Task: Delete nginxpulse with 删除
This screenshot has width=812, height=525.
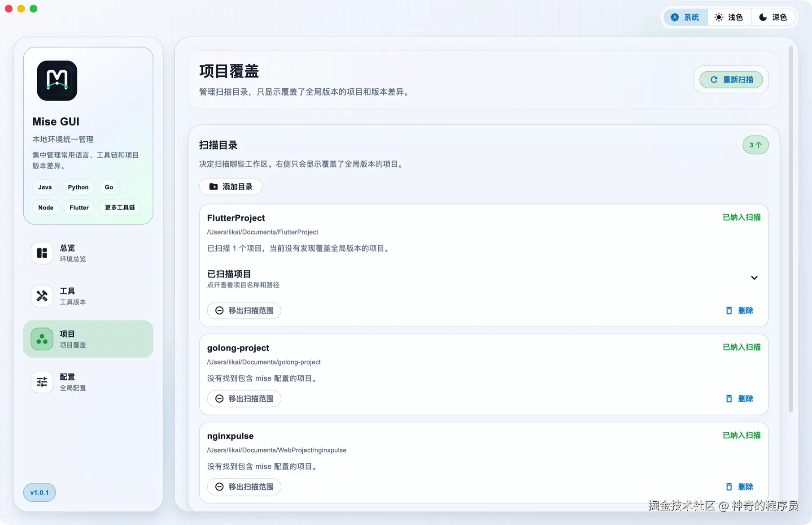Action: [x=739, y=487]
